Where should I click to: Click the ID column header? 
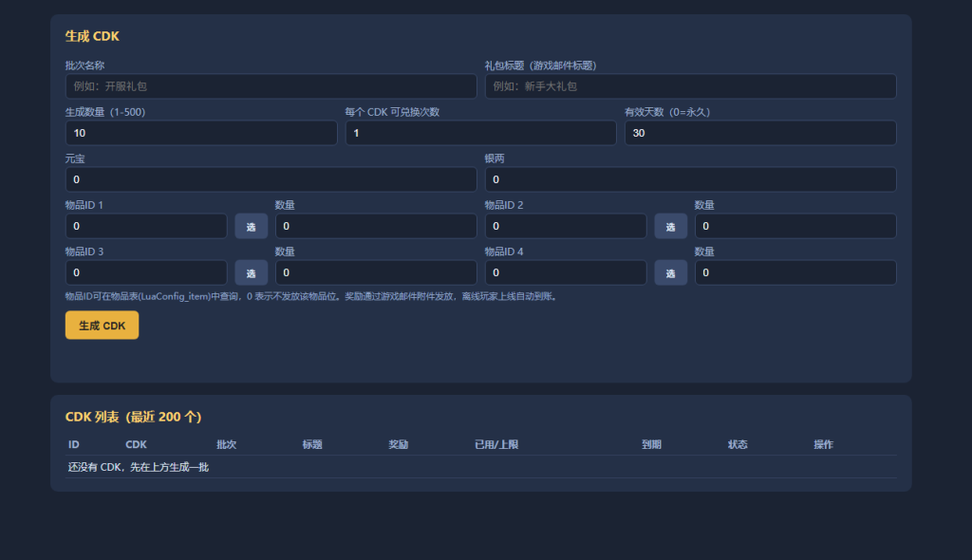[74, 444]
